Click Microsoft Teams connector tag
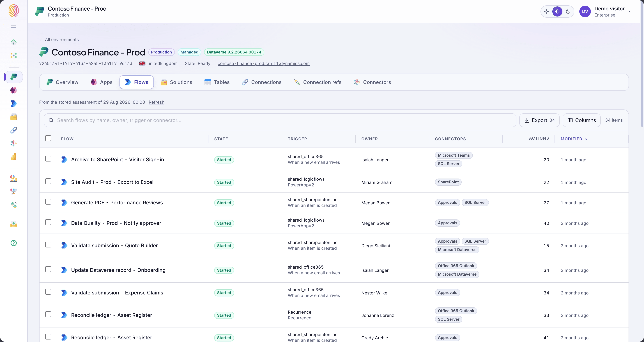Viewport: 644px width, 342px height. [x=454, y=155]
